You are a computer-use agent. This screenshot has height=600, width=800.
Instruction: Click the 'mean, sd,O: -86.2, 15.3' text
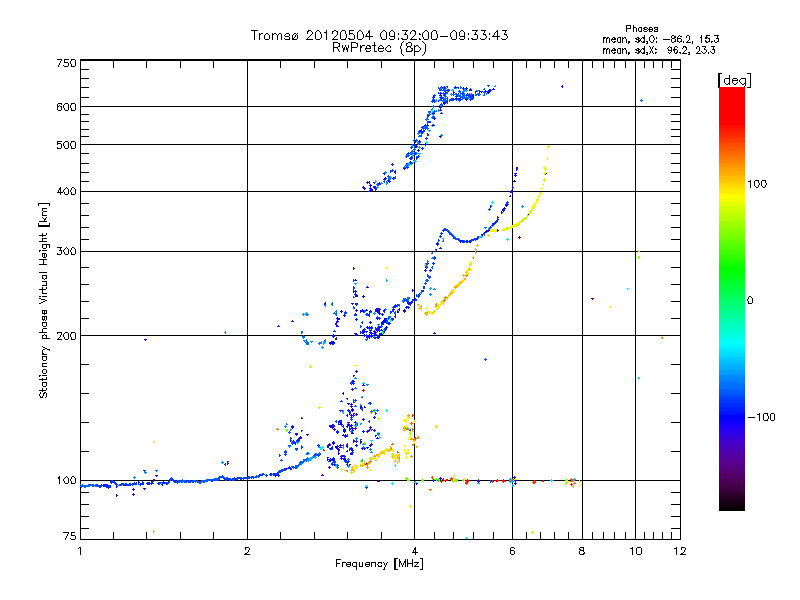click(x=661, y=39)
